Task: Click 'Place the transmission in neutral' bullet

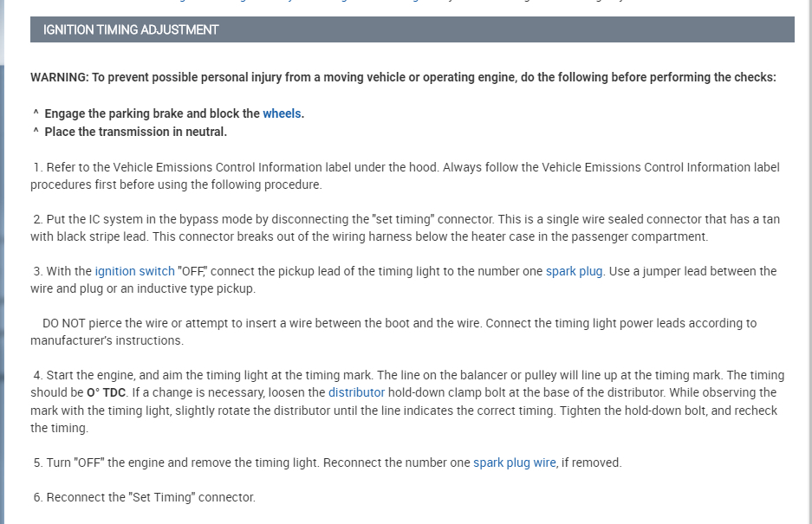Action: (x=135, y=132)
